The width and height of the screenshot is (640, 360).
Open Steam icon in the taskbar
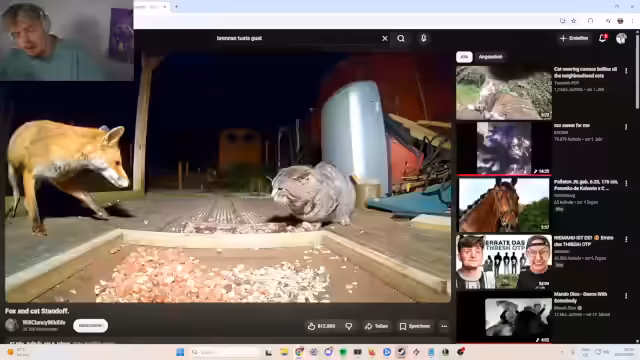click(402, 352)
